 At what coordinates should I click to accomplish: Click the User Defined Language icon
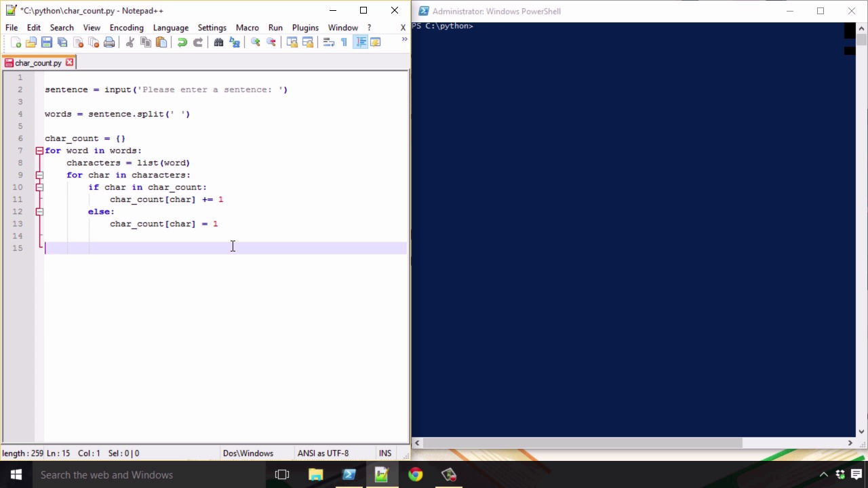coord(376,42)
